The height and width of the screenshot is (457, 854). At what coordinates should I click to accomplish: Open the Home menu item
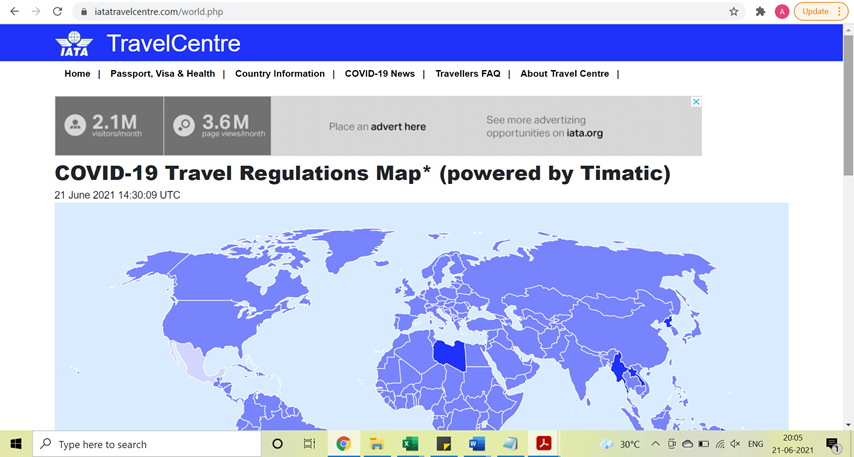point(77,74)
